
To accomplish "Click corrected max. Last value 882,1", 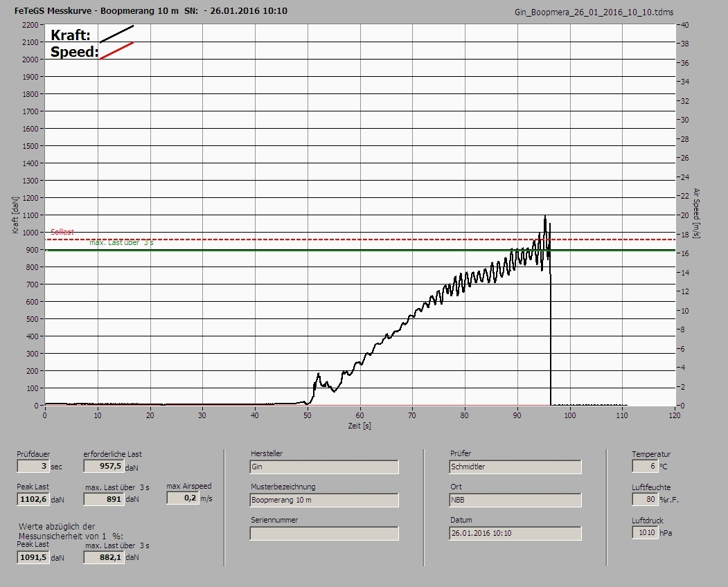I will (x=103, y=557).
